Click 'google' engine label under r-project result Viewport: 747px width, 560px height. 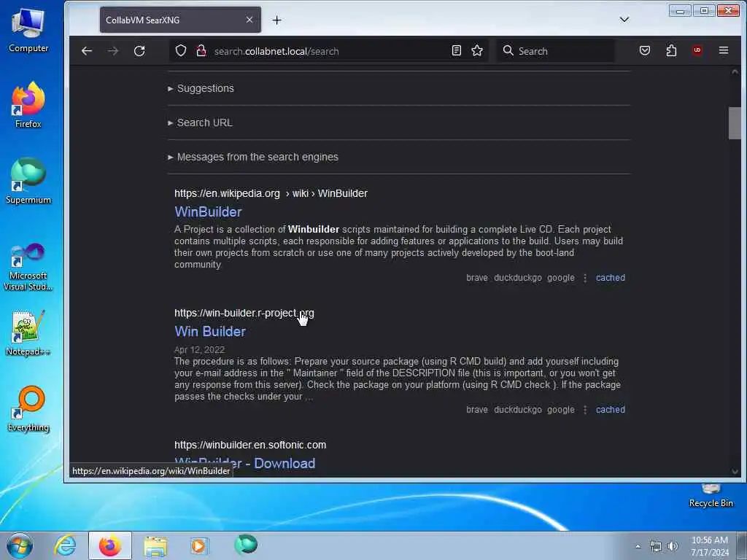tap(561, 410)
